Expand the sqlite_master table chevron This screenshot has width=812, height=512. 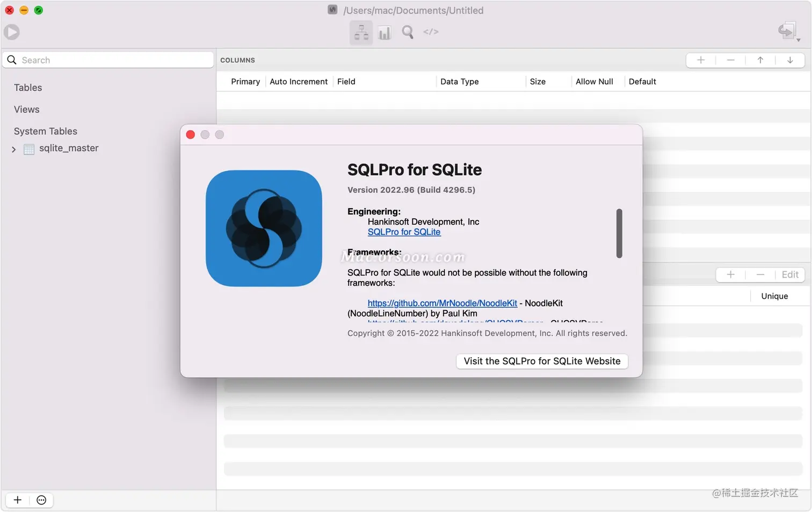[14, 149]
